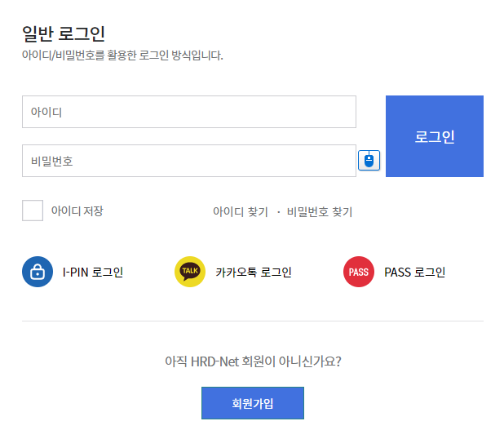Select the I-PIN 로그인 text link

(x=93, y=272)
